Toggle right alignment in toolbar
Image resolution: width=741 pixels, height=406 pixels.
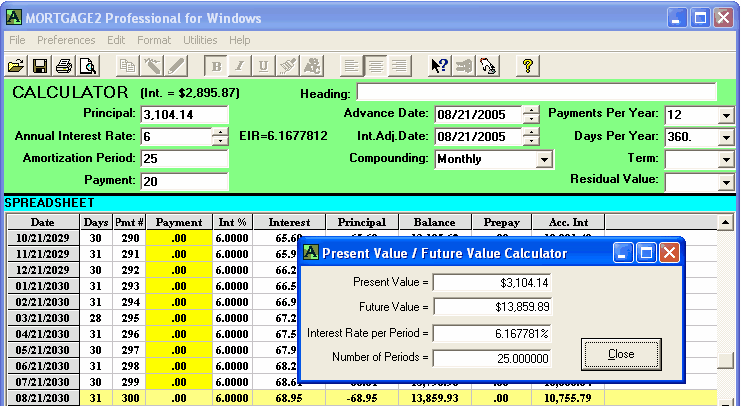point(400,66)
